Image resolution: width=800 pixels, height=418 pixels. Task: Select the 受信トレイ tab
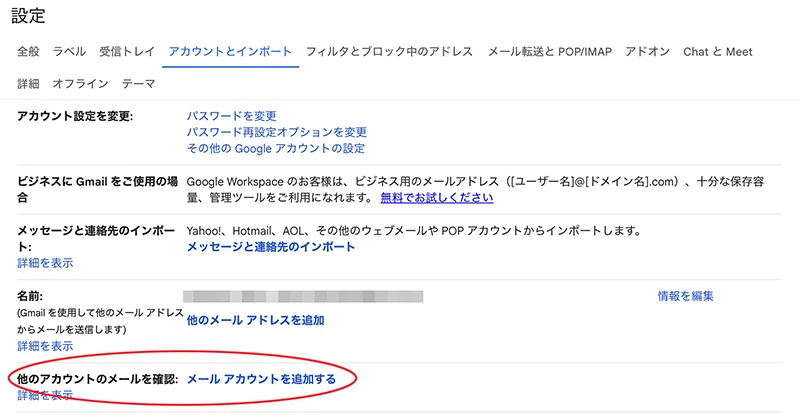point(127,51)
